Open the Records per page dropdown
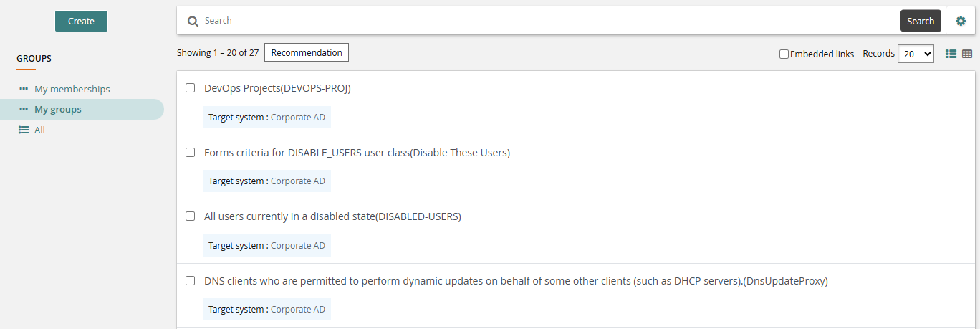 click(x=916, y=54)
